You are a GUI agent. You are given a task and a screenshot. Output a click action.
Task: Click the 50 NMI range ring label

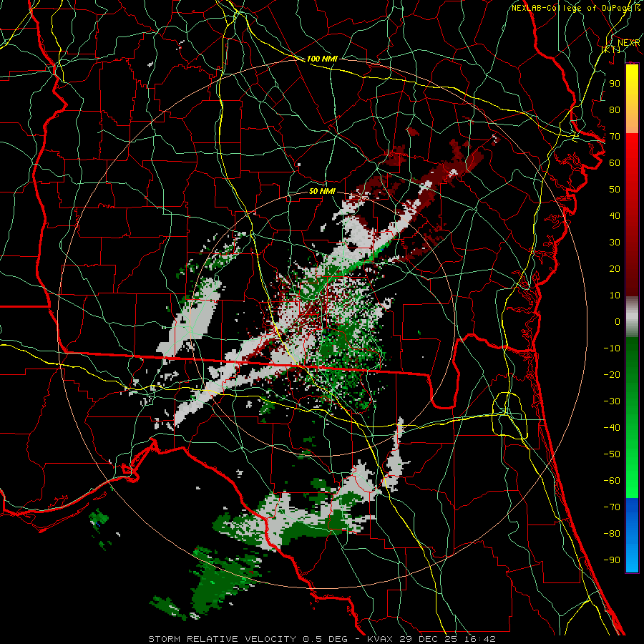322,191
